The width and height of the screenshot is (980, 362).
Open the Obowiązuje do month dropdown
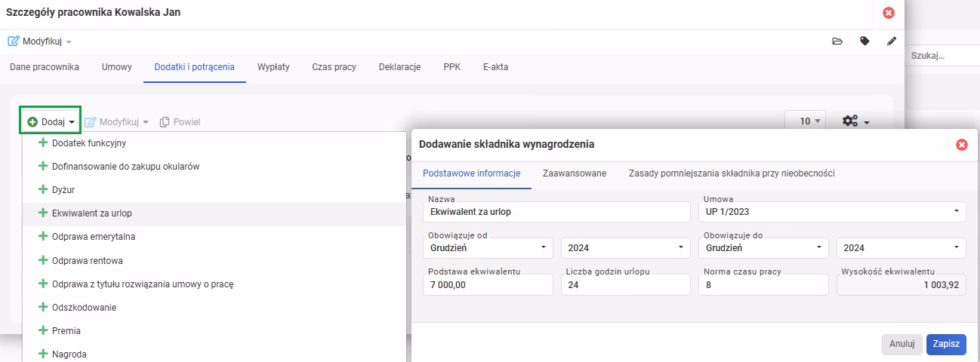764,247
